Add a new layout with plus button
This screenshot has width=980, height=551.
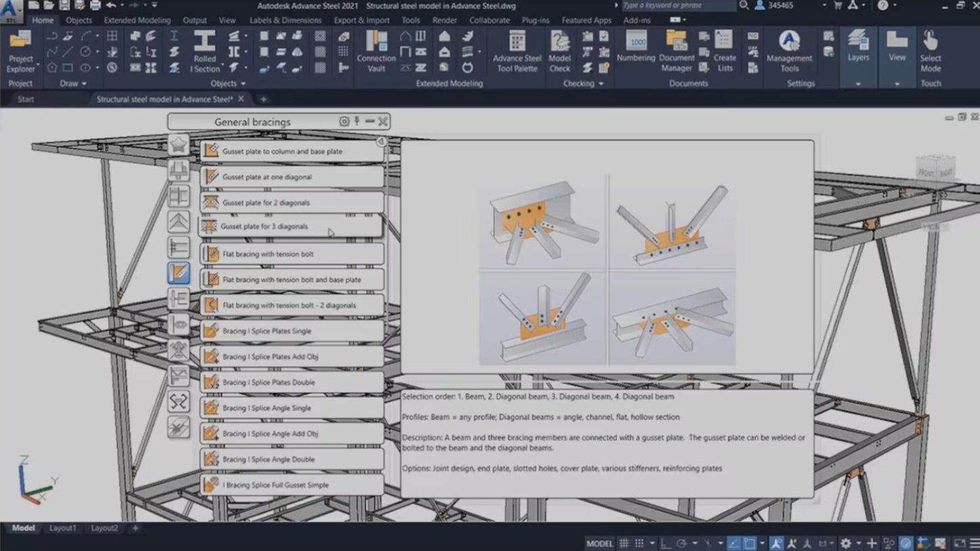tap(135, 528)
